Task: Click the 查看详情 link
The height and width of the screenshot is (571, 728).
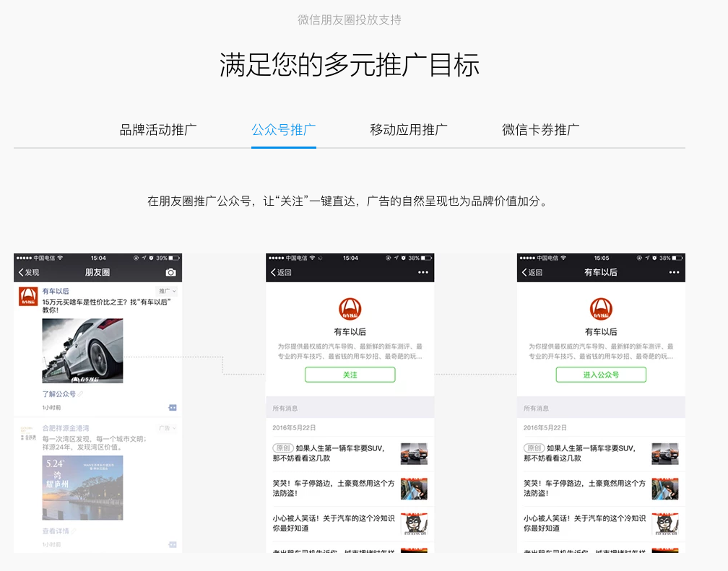Action: click(59, 531)
